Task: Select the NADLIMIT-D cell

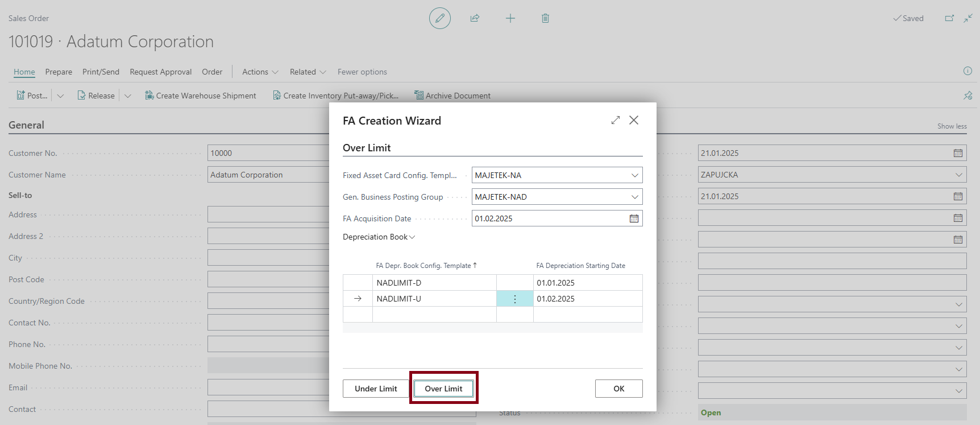Action: click(434, 283)
